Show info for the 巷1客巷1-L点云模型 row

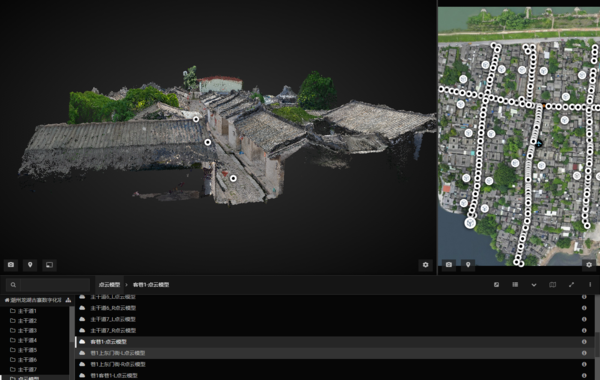(584, 375)
